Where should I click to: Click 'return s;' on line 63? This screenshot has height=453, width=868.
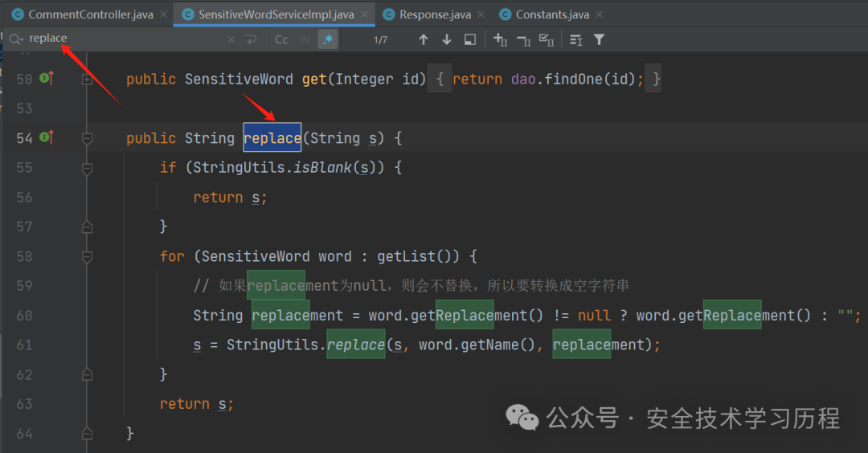[x=197, y=404]
